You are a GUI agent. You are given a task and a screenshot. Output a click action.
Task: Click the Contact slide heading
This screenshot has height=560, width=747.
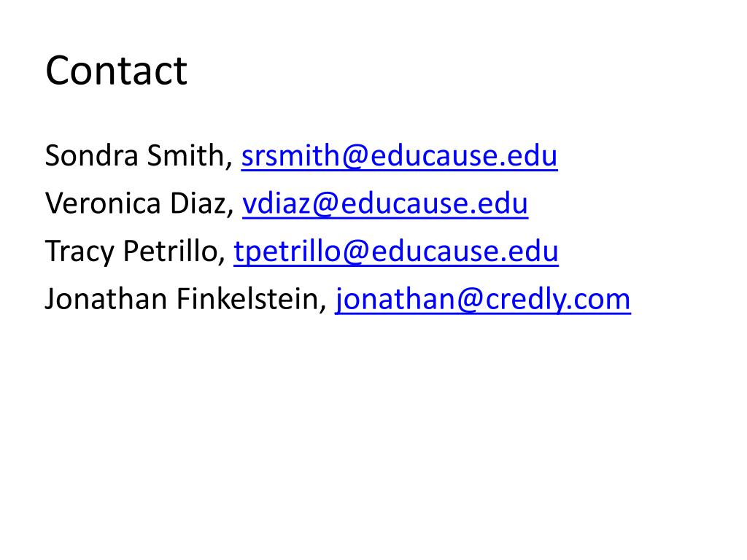[x=116, y=71]
